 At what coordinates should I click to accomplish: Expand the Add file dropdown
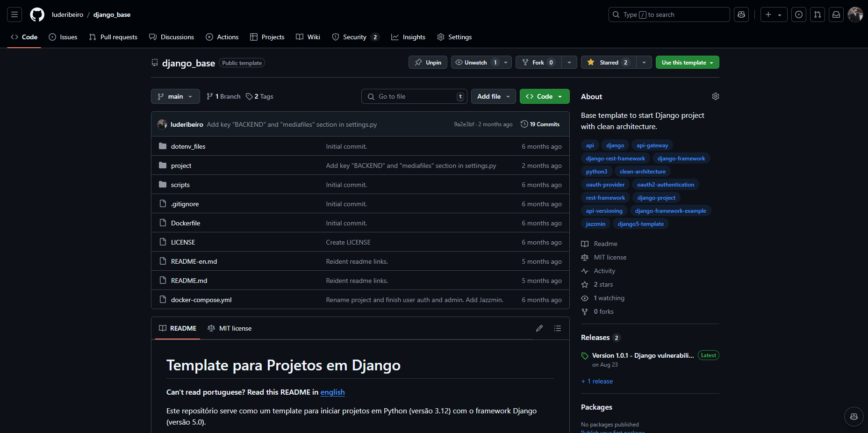click(x=494, y=96)
